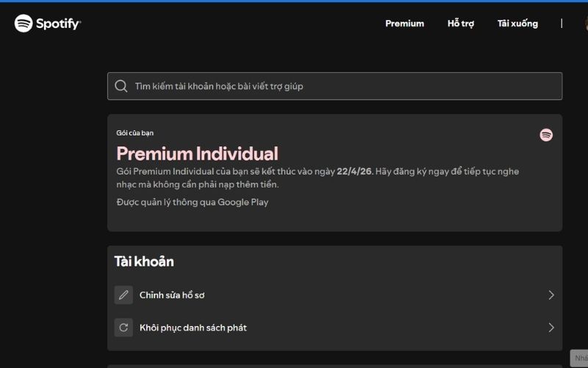Click the pink Spotify icon on plan card
Viewport: 588px width, 368px height.
546,135
